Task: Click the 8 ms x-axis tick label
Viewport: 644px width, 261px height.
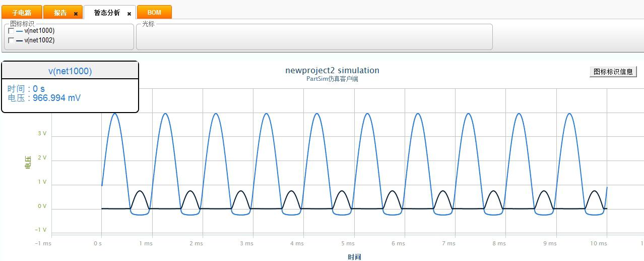Action: (499, 243)
